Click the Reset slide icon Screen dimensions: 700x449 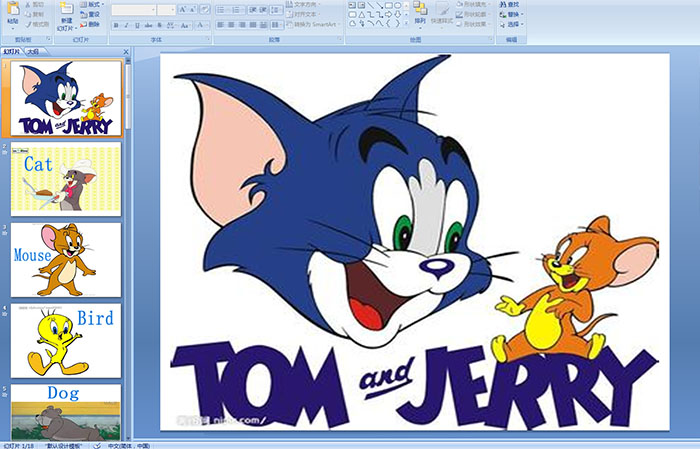coord(83,14)
